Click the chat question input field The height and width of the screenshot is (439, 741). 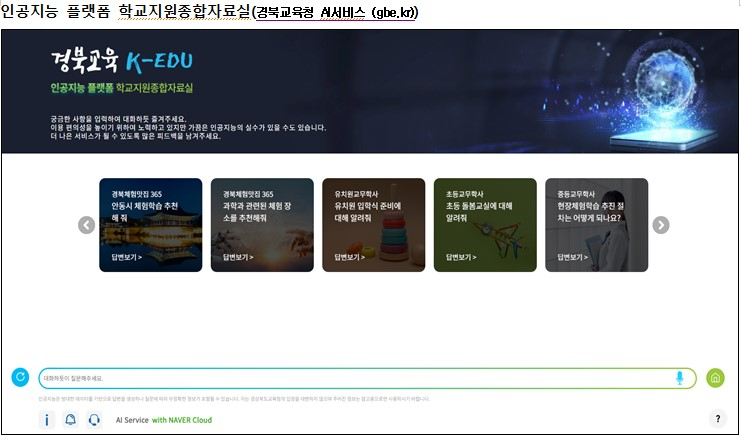pos(350,378)
